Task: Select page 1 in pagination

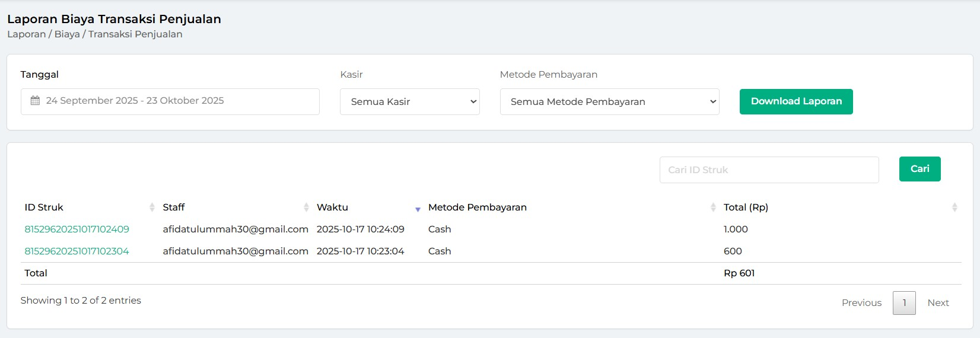Action: tap(904, 303)
